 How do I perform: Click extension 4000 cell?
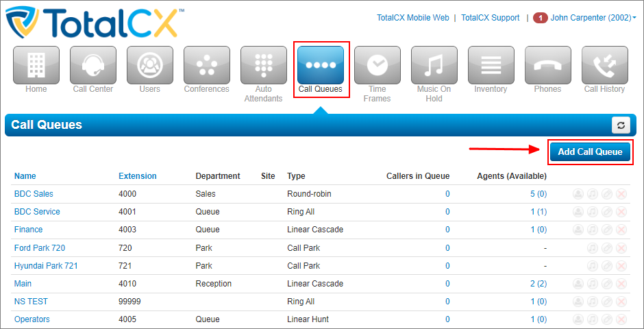[127, 194]
